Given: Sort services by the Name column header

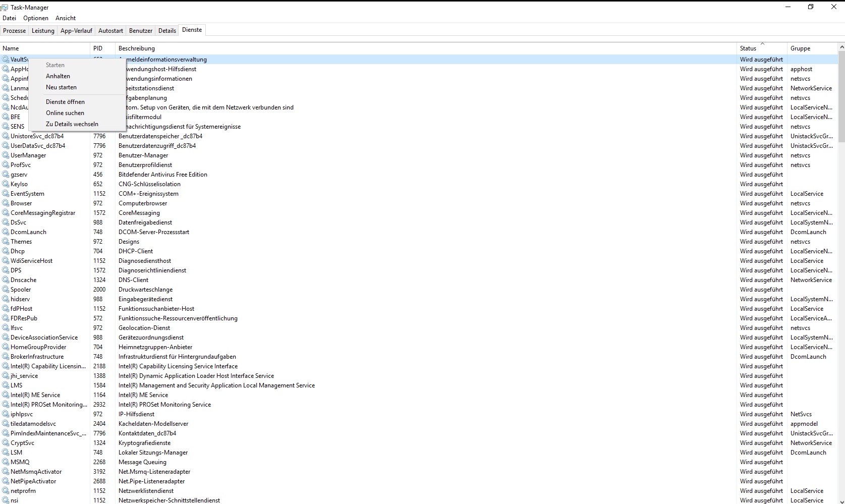Looking at the screenshot, I should 45,48.
